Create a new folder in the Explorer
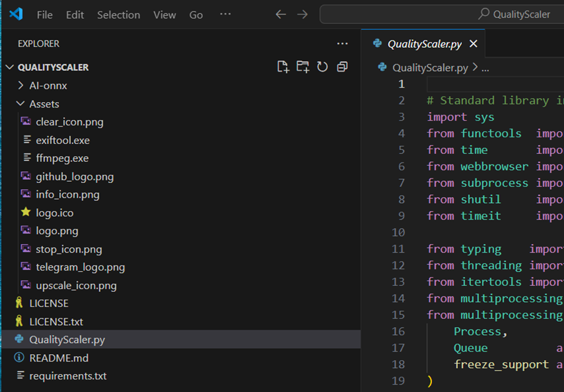The height and width of the screenshot is (392, 564). [303, 66]
